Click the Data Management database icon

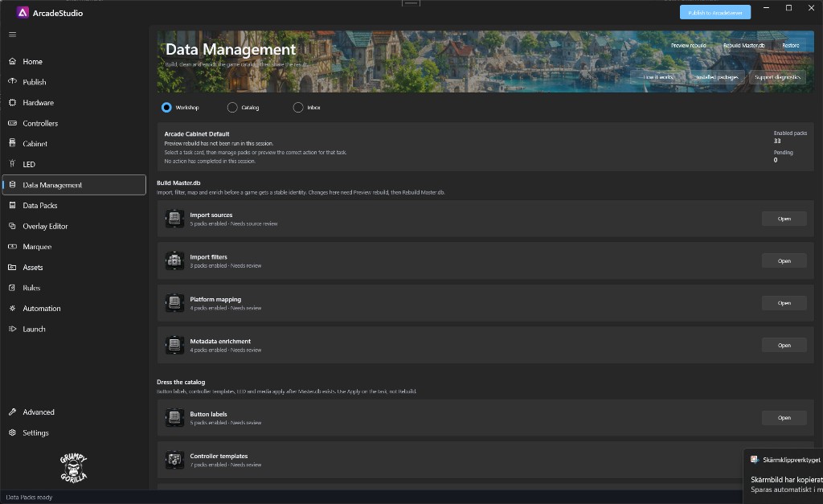point(13,185)
